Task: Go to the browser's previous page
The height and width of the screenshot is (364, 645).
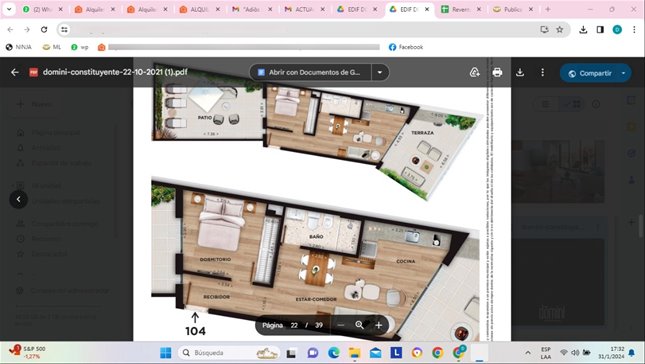Action: tap(10, 30)
